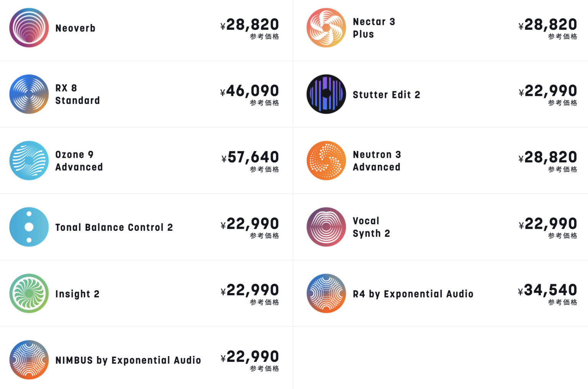Click the R4 by Exponential Audio title
The width and height of the screenshot is (588, 389).
click(413, 294)
